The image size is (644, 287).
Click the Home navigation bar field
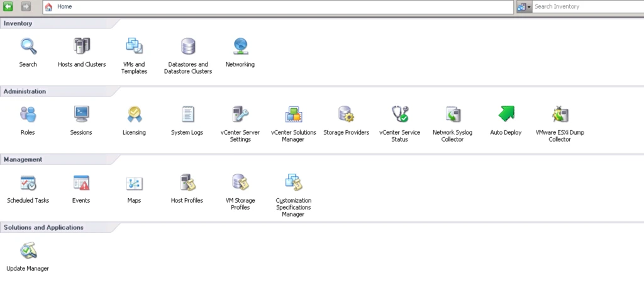click(278, 6)
